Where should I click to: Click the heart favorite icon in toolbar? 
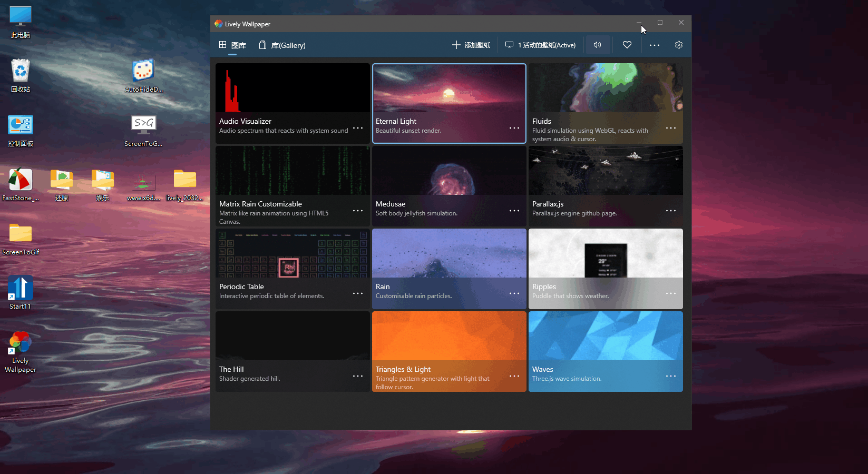pyautogui.click(x=627, y=45)
